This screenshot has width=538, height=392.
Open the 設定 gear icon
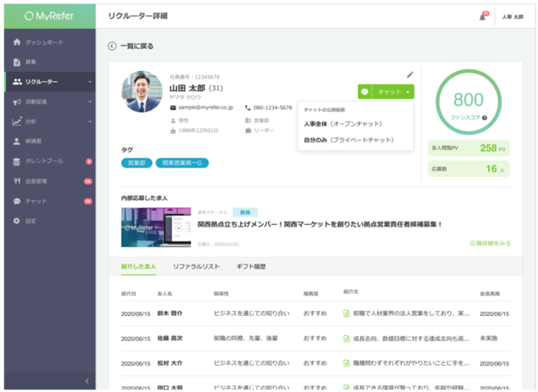click(x=17, y=221)
